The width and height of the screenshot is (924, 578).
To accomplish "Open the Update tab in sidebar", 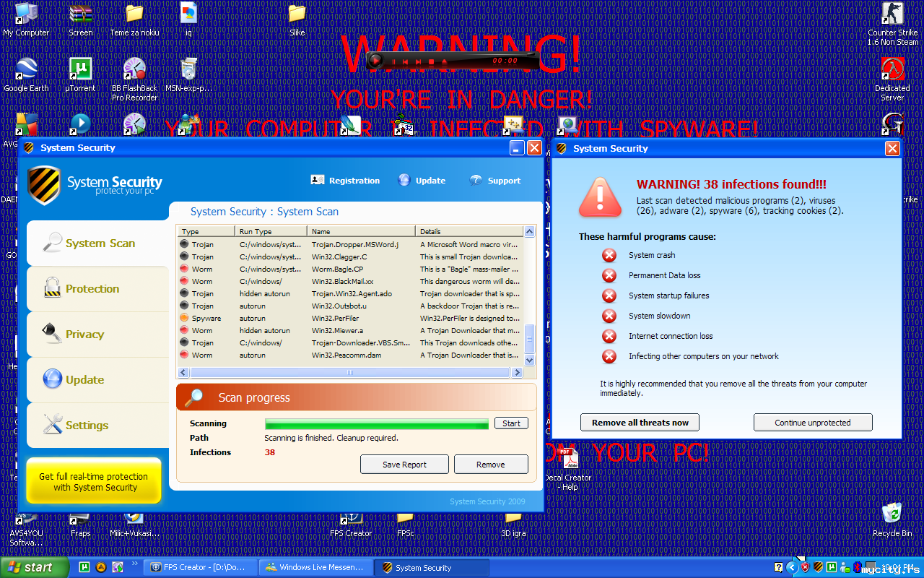I will click(98, 379).
